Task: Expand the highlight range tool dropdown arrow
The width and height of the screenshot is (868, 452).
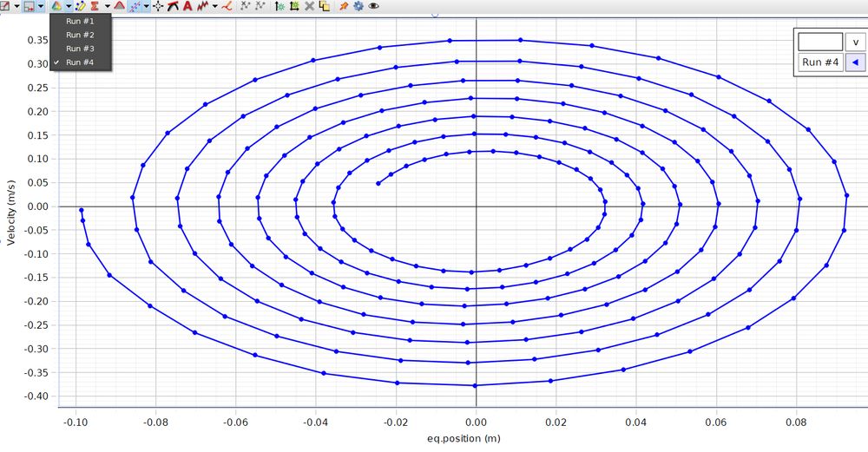Action: pyautogui.click(x=41, y=6)
